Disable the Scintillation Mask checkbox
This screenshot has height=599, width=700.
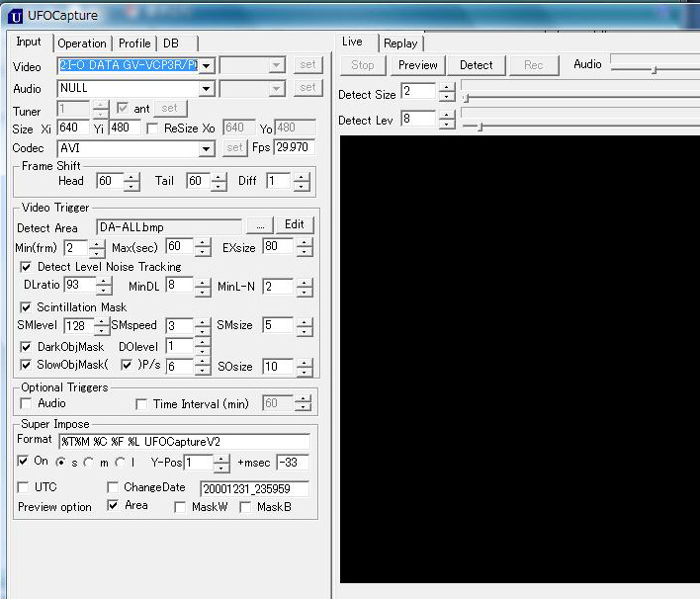coord(27,307)
